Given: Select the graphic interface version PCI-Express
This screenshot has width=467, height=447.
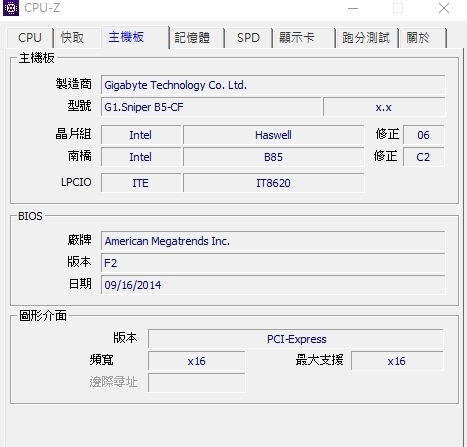Looking at the screenshot, I should coord(296,339).
